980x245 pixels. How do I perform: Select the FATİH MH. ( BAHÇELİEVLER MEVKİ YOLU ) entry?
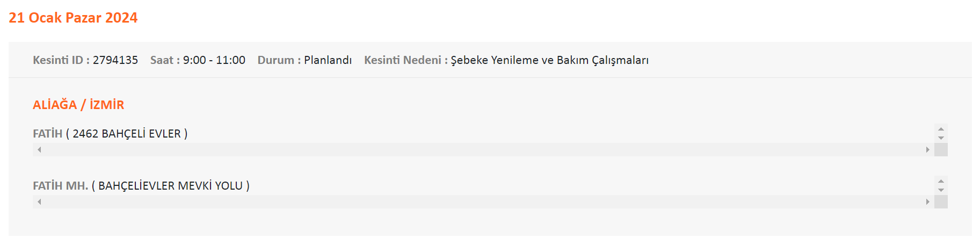coord(141,186)
